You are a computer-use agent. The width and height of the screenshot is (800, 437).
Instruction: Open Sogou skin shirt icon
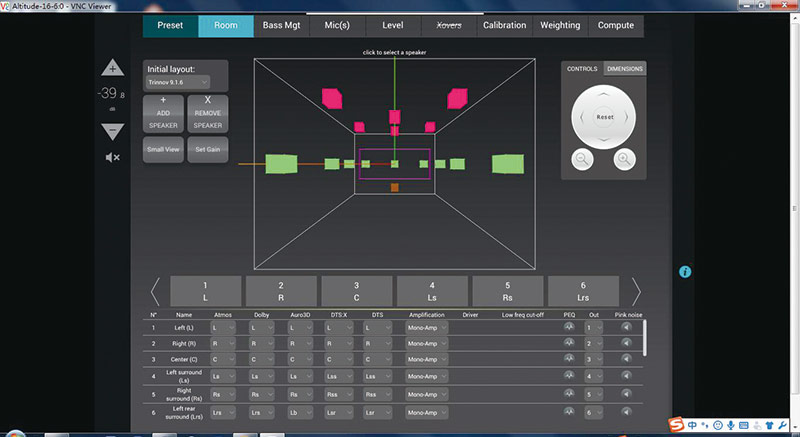pos(769,425)
